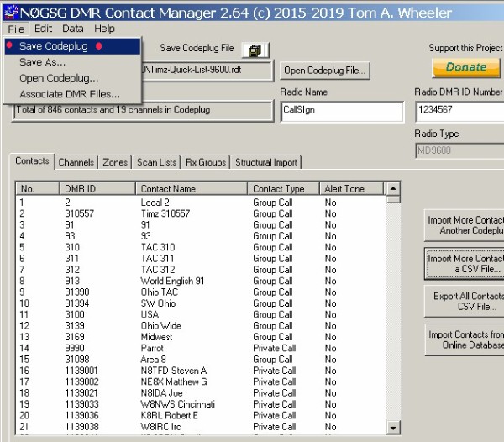
Task: Sort by the Contact Type column header
Action: [284, 189]
